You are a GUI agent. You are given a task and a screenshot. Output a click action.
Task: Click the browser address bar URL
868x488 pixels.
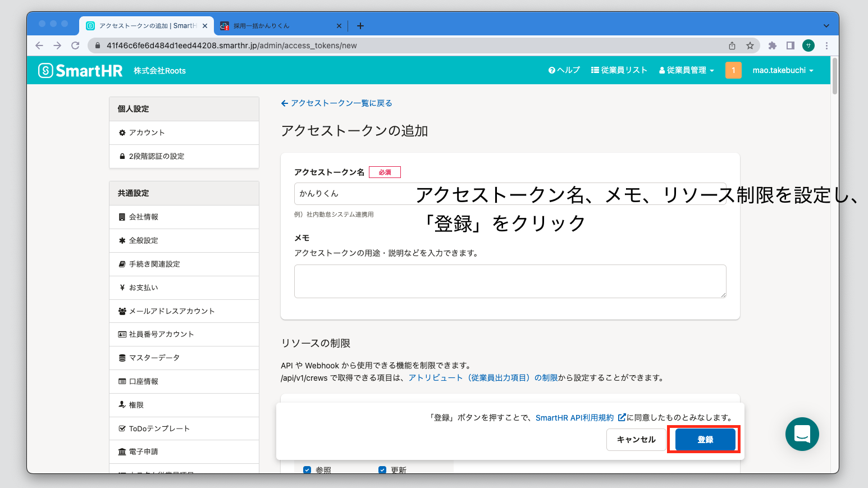pyautogui.click(x=232, y=45)
